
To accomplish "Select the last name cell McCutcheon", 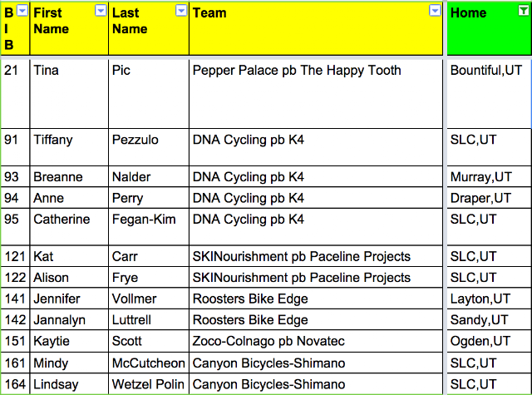I will click(149, 363).
